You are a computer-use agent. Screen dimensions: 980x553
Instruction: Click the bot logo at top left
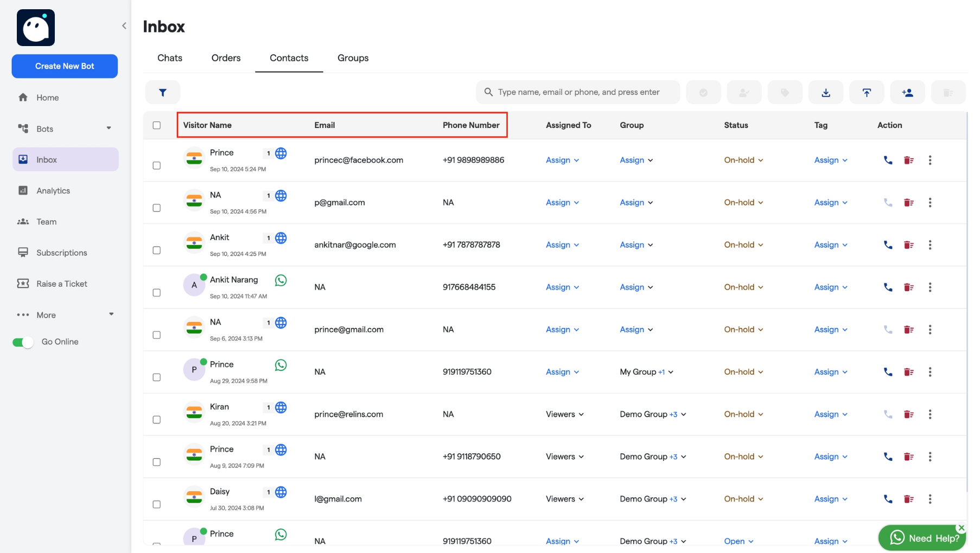(x=36, y=28)
